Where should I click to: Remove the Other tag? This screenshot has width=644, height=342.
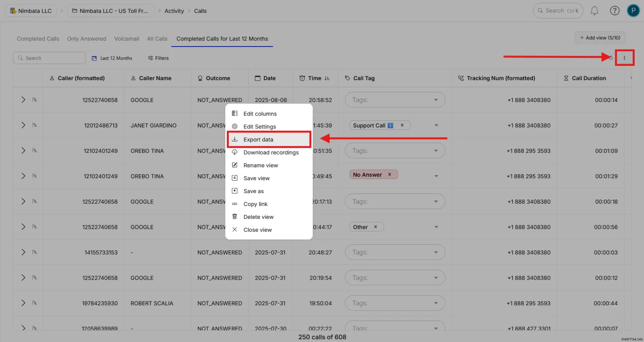375,227
